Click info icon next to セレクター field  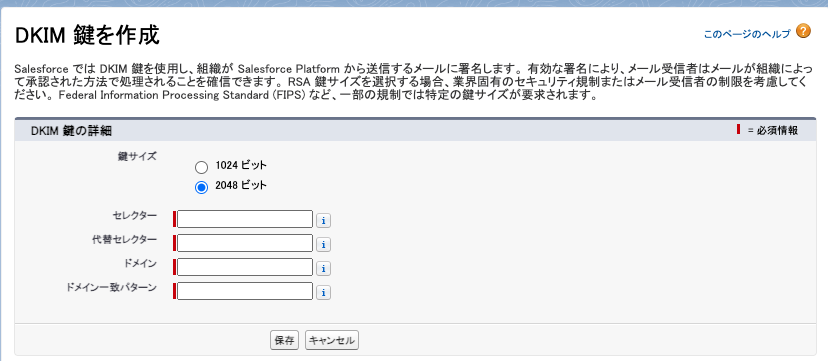point(323,221)
